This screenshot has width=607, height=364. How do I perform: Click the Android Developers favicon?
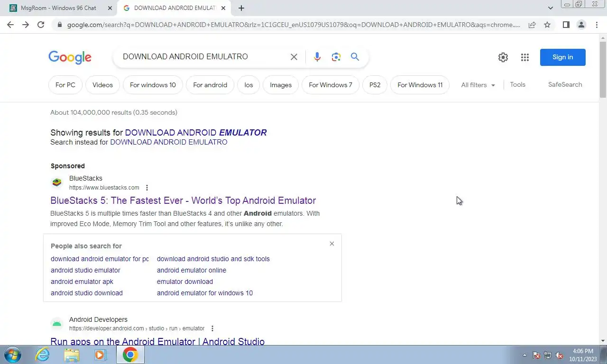coord(57,324)
